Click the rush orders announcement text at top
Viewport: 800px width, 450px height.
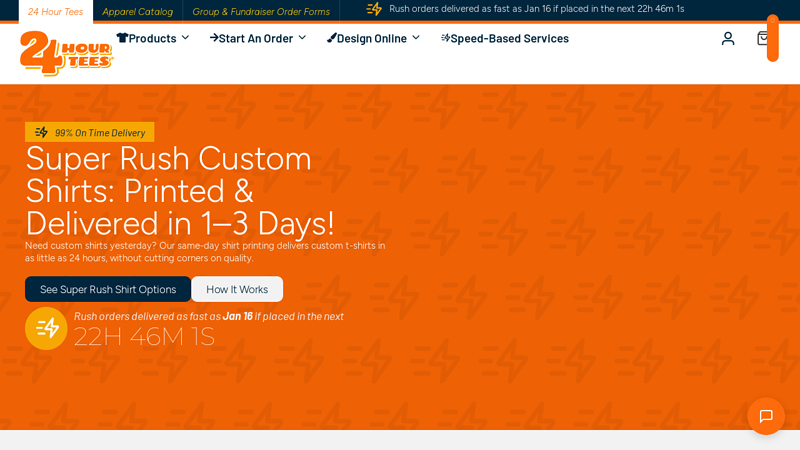[537, 9]
